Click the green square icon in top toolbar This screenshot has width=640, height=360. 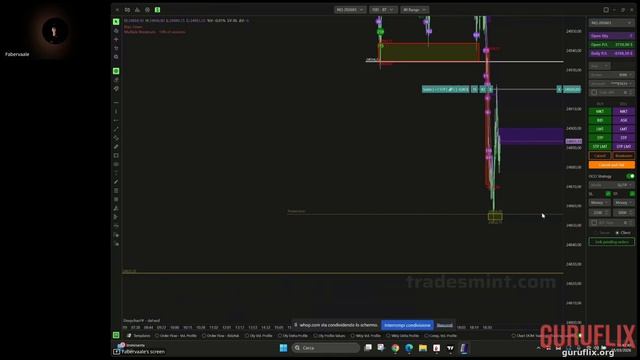pos(158,10)
